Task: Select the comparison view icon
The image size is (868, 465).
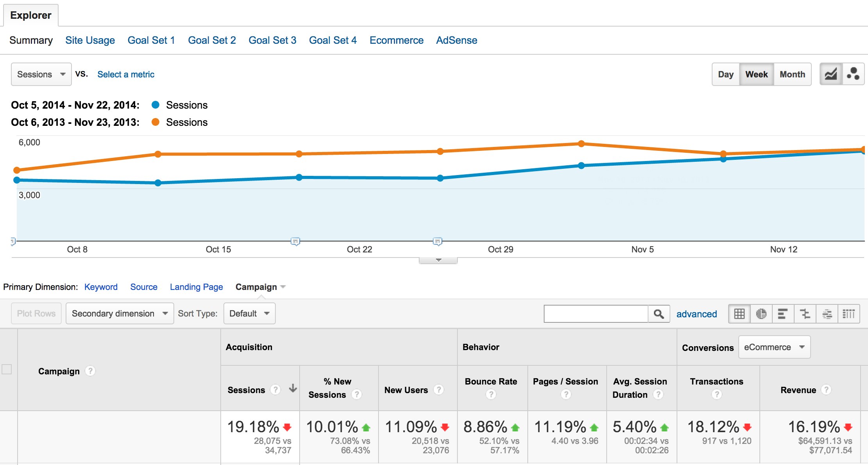Action: [805, 314]
